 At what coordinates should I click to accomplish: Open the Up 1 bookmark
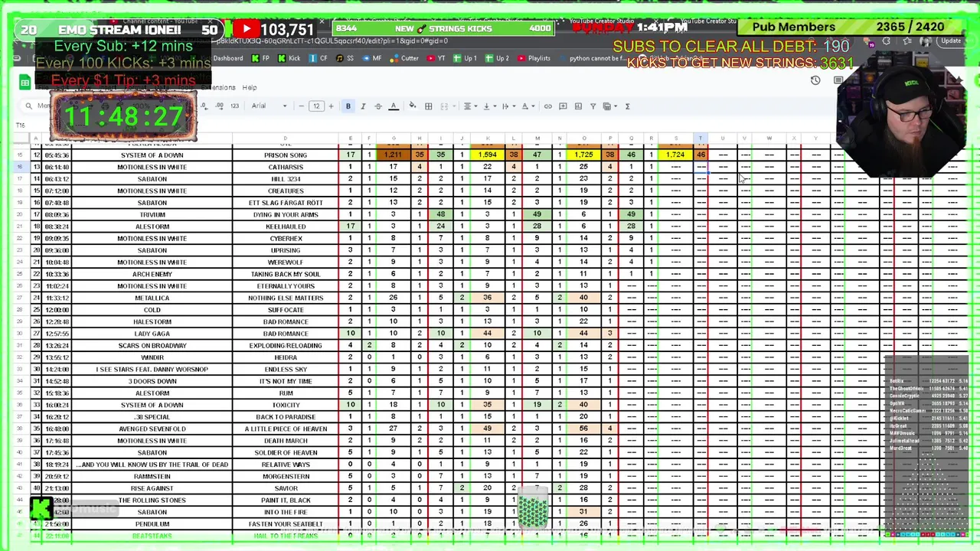465,58
